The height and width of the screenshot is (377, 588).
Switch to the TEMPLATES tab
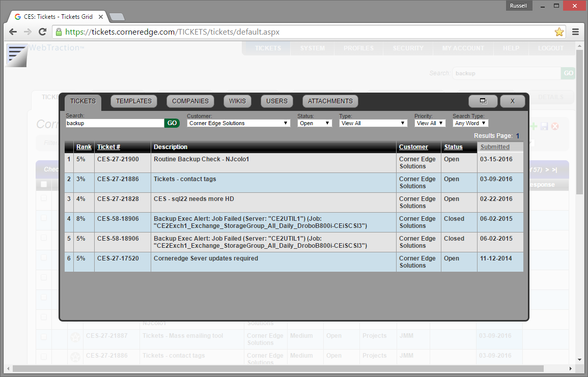pos(134,101)
